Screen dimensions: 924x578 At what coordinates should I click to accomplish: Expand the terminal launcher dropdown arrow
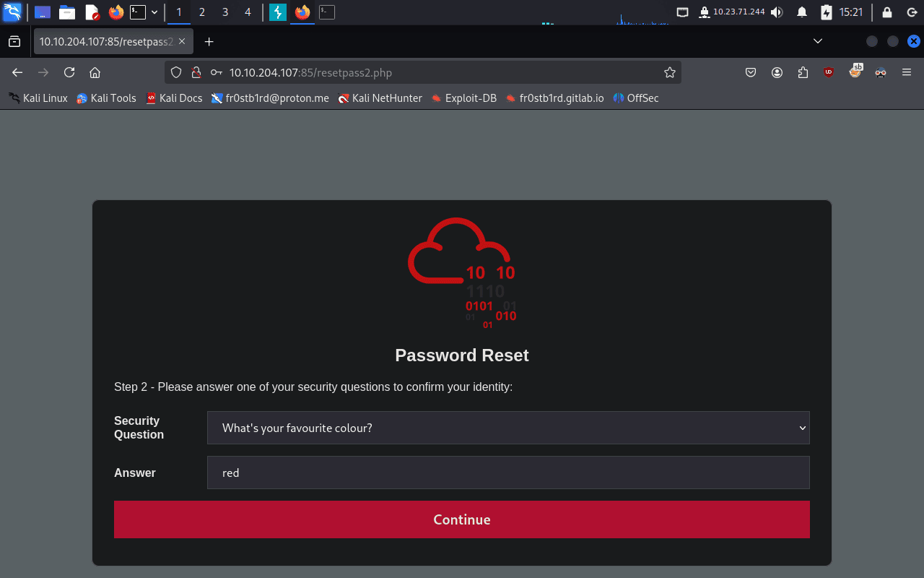coord(154,12)
